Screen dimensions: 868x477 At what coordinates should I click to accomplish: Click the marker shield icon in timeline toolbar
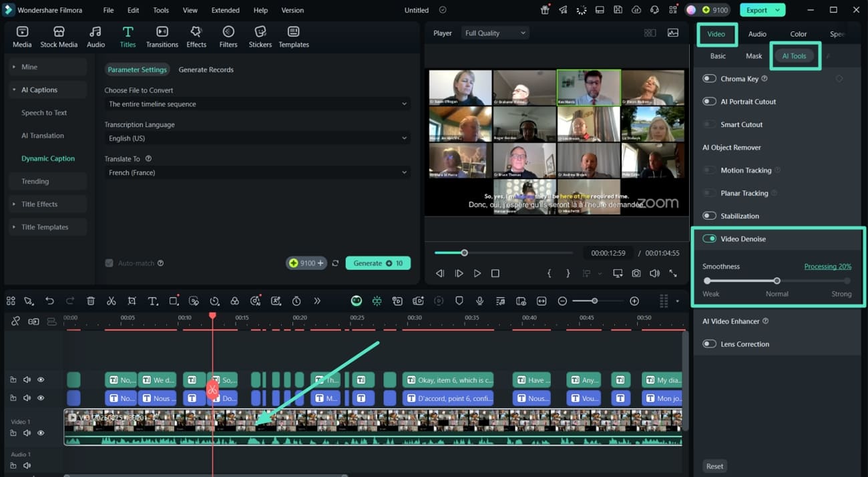(459, 301)
